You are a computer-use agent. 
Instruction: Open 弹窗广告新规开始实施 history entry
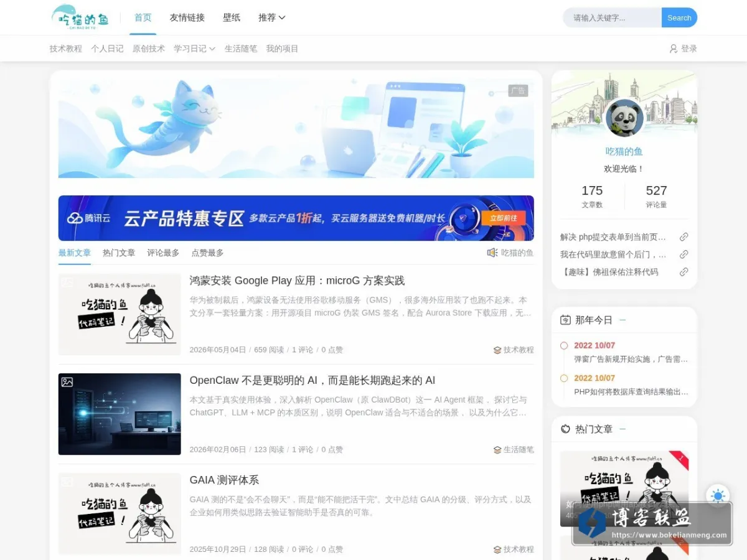tap(631, 359)
